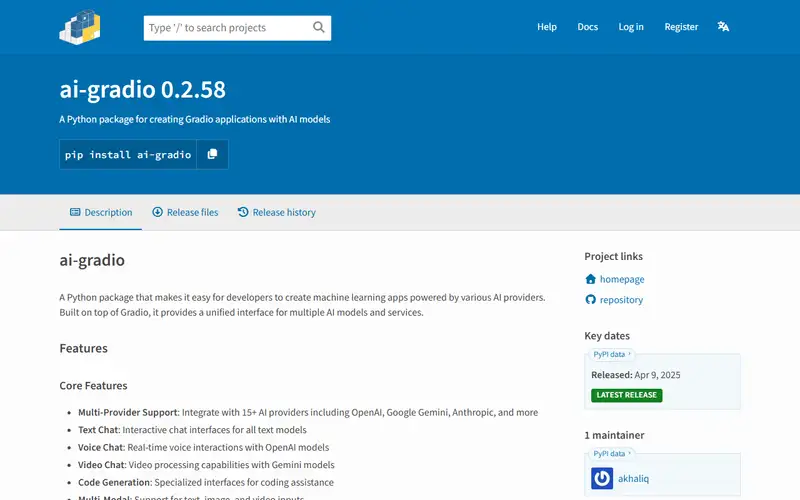The width and height of the screenshot is (800, 500).
Task: Switch to Release files tab
Action: 185,212
